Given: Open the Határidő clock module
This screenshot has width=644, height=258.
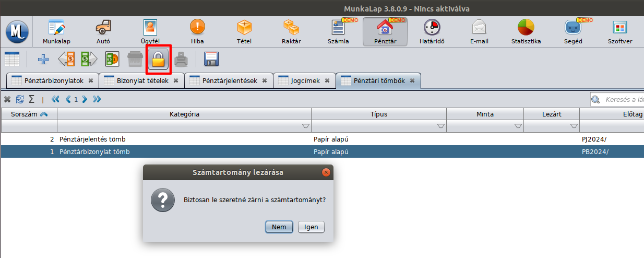Looking at the screenshot, I should click(x=432, y=31).
